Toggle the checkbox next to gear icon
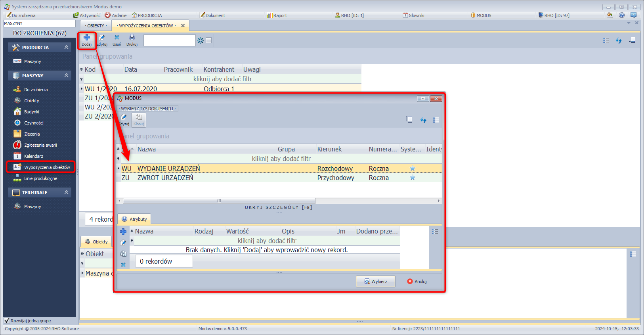 pos(209,40)
